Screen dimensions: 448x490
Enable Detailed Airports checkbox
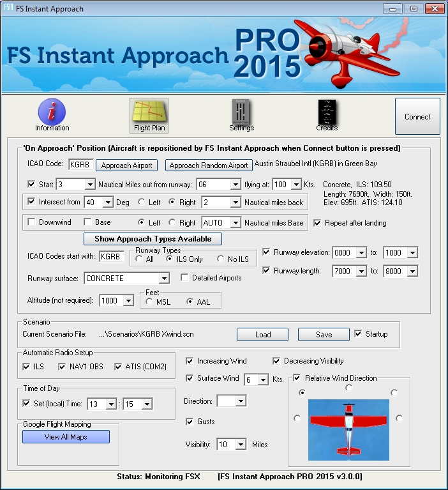click(185, 277)
